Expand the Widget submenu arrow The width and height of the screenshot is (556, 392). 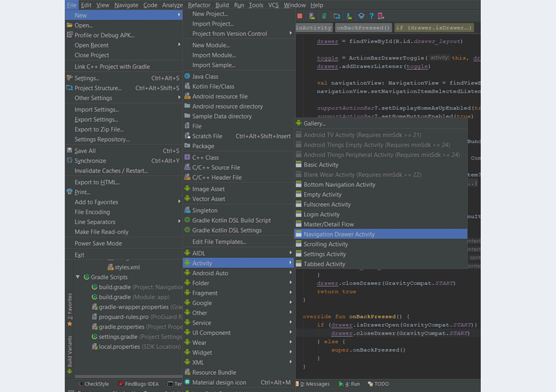point(291,352)
